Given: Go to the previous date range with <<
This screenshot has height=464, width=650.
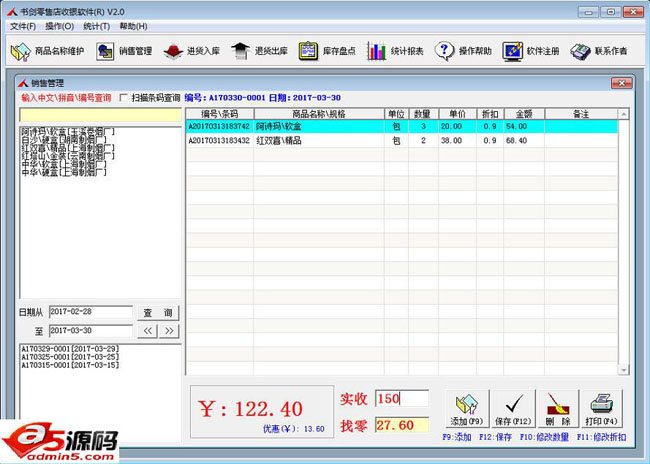Looking at the screenshot, I should point(148,330).
